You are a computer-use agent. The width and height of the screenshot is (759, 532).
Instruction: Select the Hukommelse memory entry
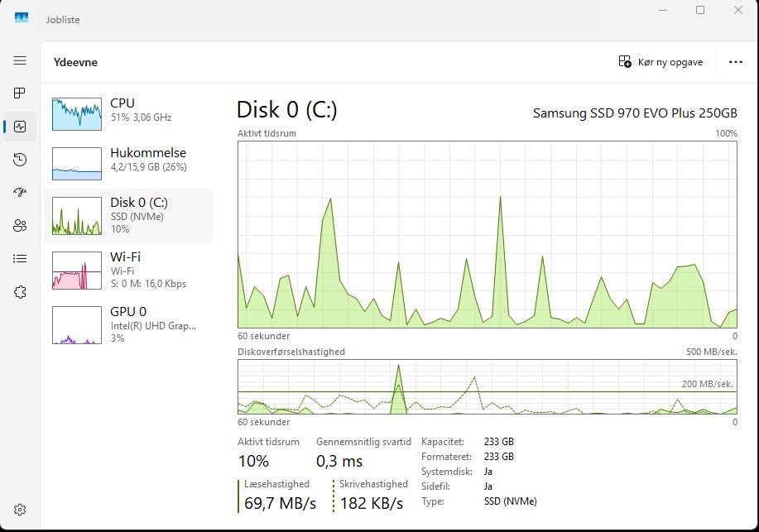click(x=128, y=164)
